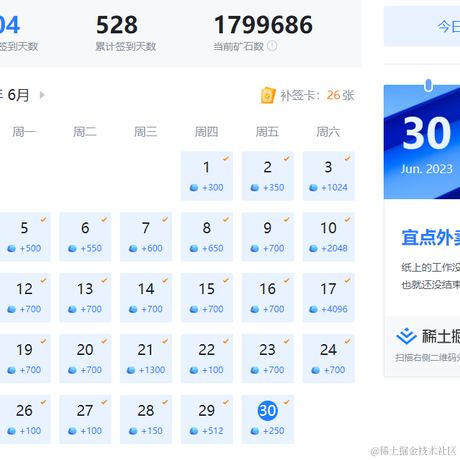This screenshot has height=460, width=460.
Task: Click the 周四 weekday header
Action: coord(207,132)
